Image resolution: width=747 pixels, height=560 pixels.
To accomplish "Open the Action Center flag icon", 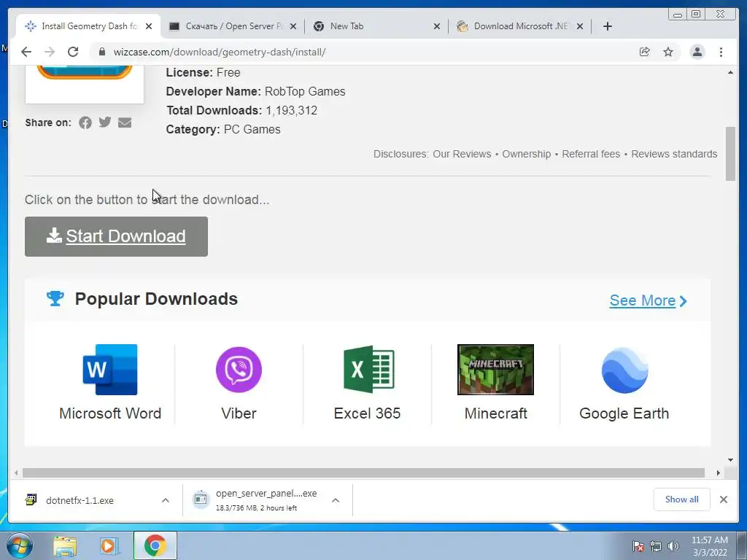I will pos(638,546).
